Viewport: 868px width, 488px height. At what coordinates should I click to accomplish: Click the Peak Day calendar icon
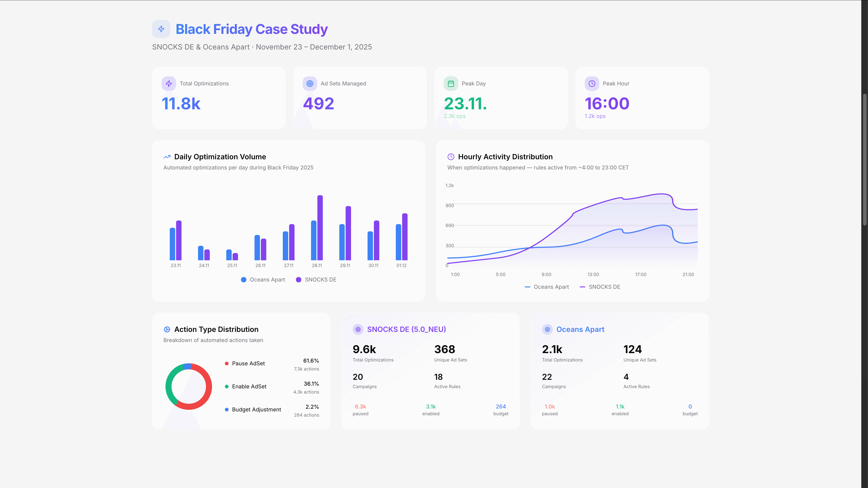[451, 84]
